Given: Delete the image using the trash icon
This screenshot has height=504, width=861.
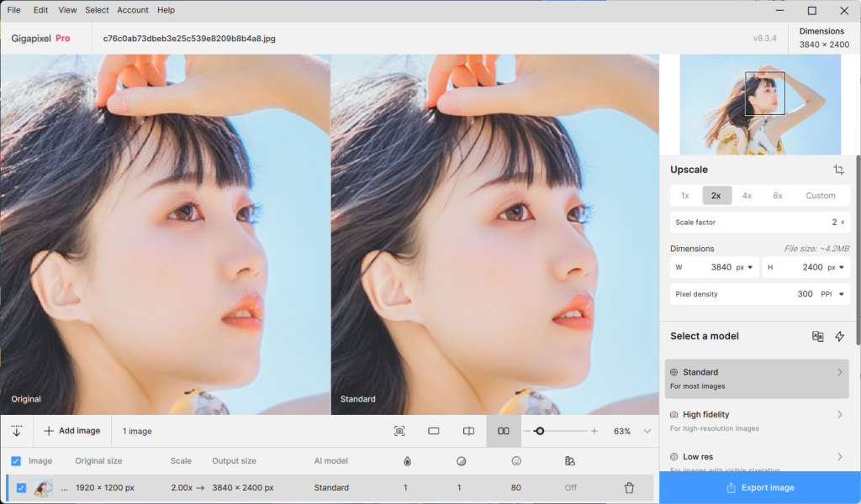Looking at the screenshot, I should (627, 487).
